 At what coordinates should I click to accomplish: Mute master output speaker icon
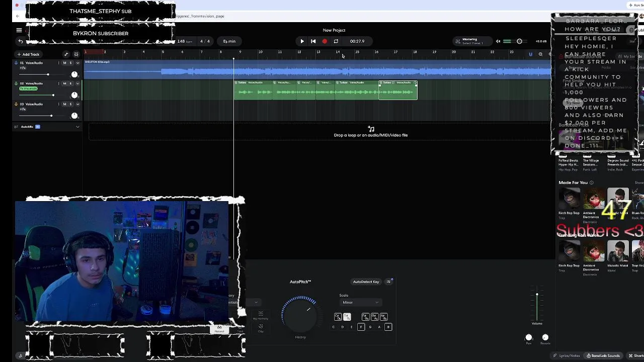coord(498,41)
